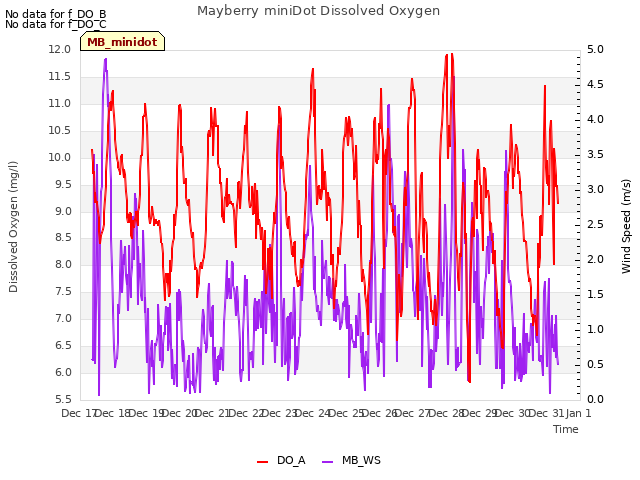Click the Dec 19 date label
Screen dimensions: 640x480
146,413
